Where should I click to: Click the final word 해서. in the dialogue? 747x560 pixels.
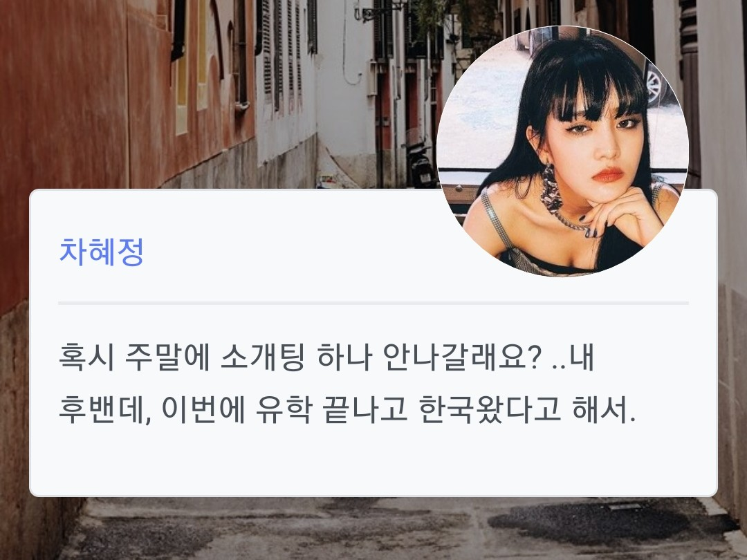(x=604, y=409)
